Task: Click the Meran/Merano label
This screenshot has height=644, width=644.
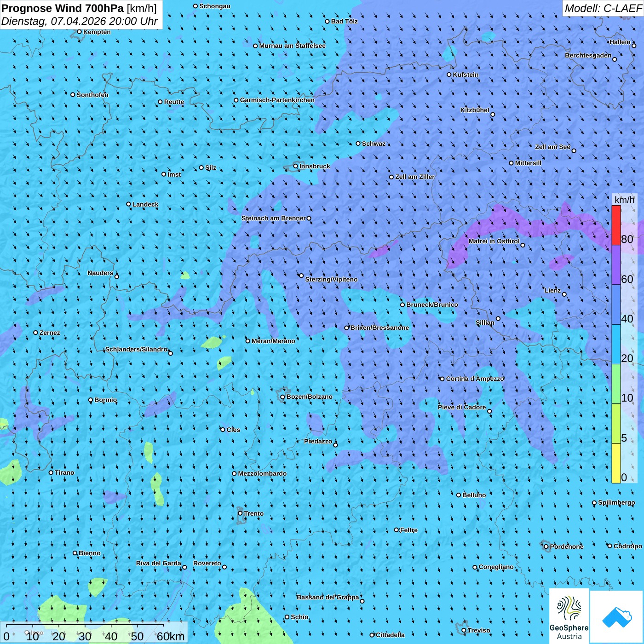Action: pyautogui.click(x=273, y=341)
